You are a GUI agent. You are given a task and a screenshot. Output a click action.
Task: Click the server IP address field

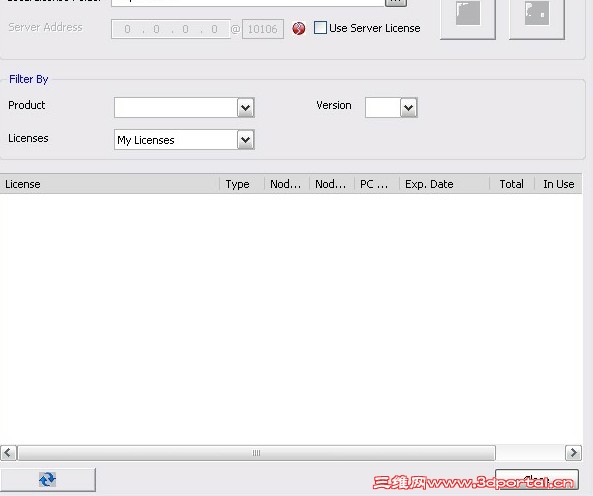coord(171,29)
